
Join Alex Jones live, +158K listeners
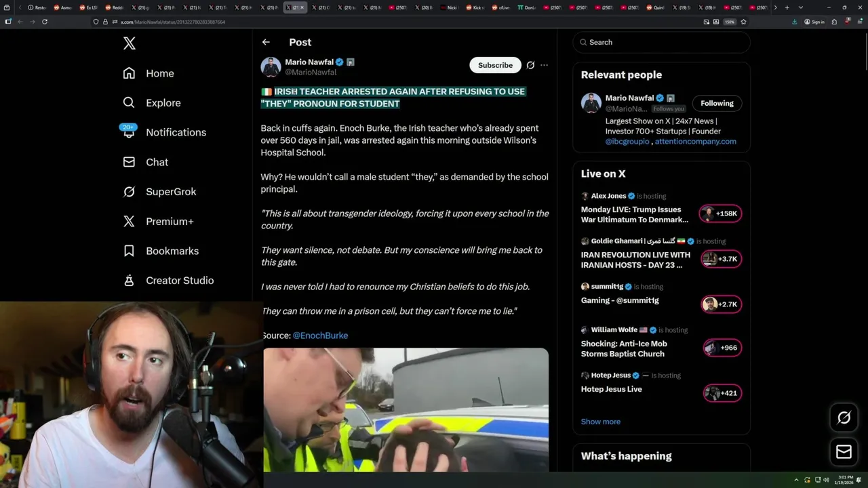tap(721, 213)
